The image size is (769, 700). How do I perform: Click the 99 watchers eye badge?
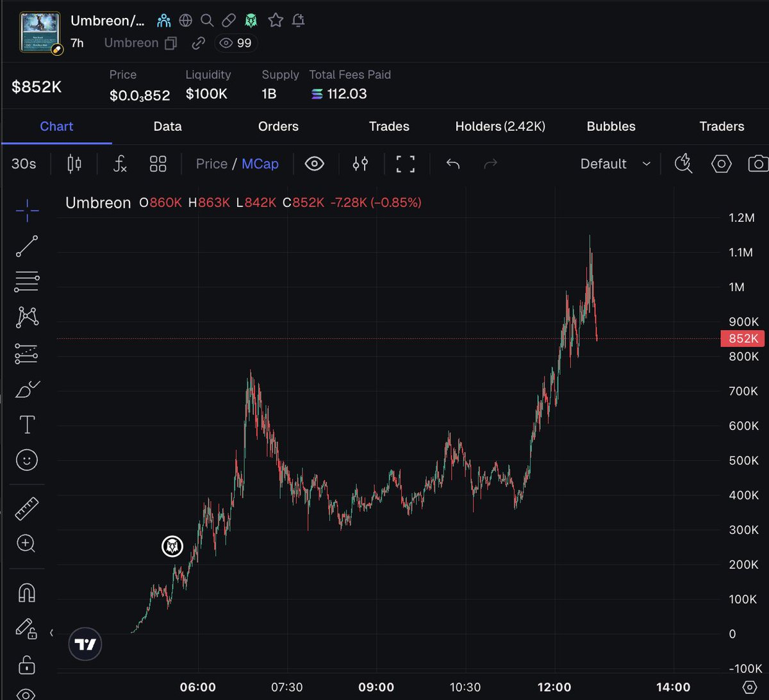236,43
